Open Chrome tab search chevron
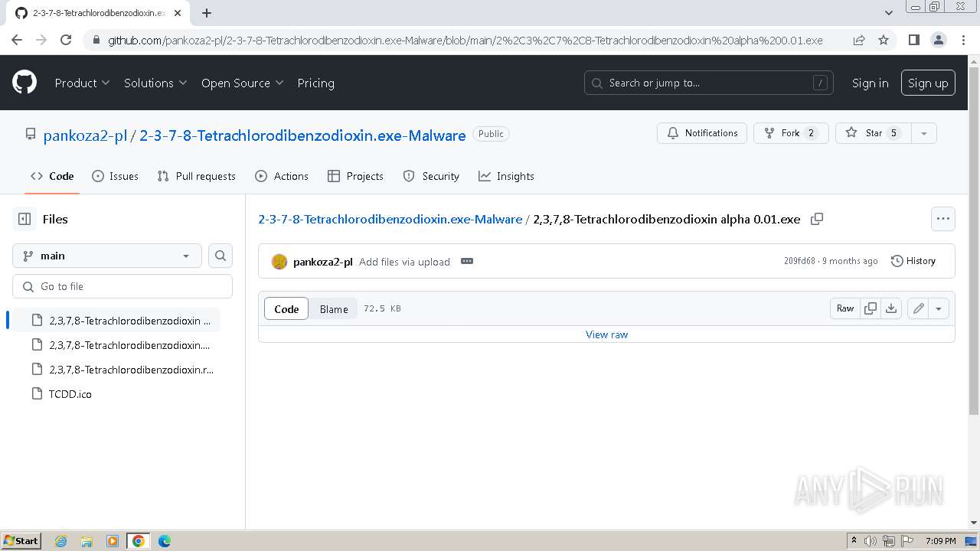The width and height of the screenshot is (980, 551). point(889,13)
